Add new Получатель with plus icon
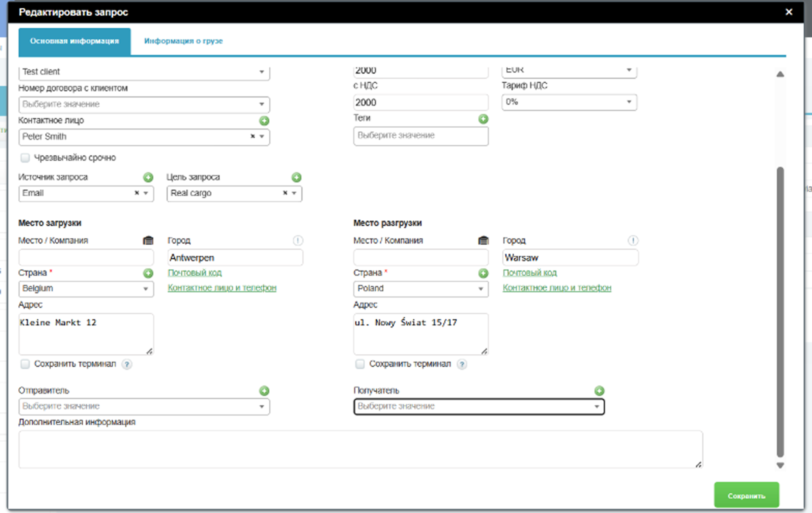812x513 pixels. tap(599, 391)
